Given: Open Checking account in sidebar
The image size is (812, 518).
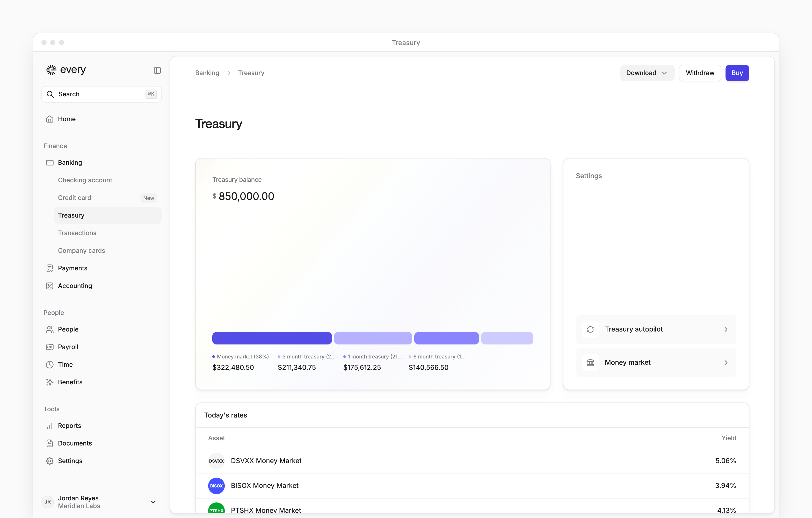Looking at the screenshot, I should [107, 180].
